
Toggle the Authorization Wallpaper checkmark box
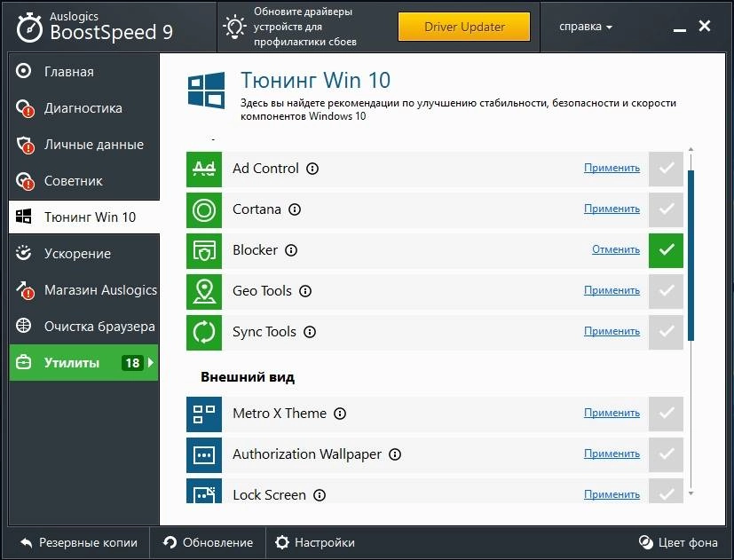click(667, 454)
